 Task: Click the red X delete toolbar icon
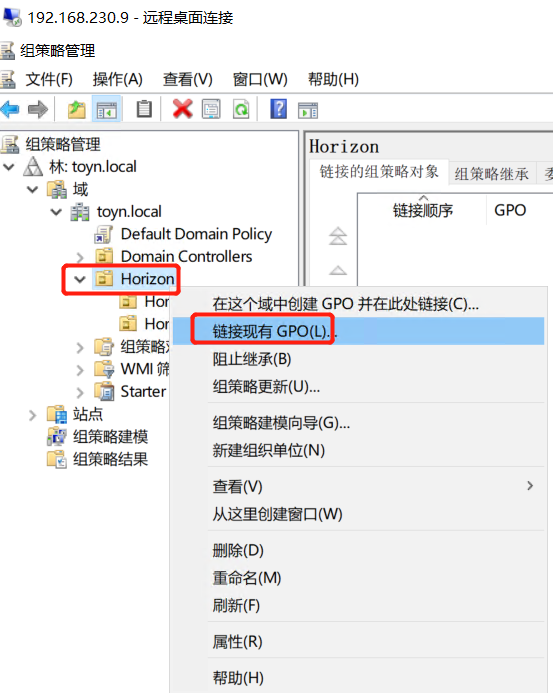[x=183, y=109]
